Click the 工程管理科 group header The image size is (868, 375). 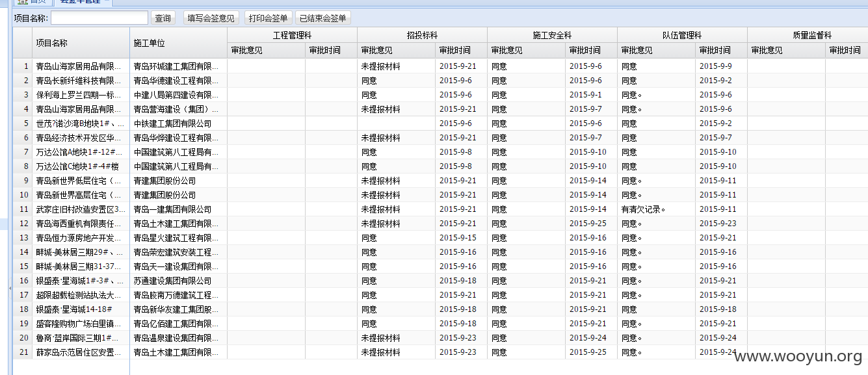[292, 35]
